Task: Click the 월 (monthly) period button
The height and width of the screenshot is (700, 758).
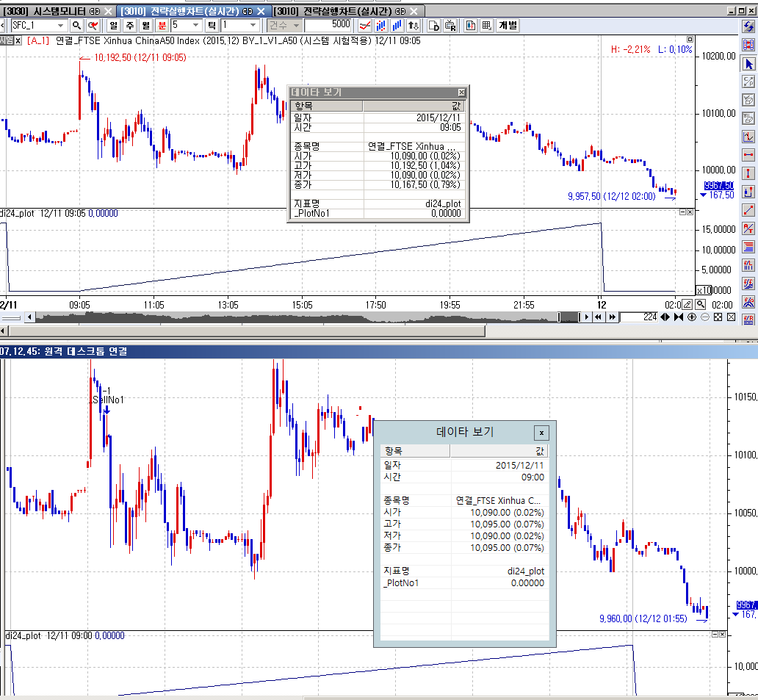Action: tap(145, 26)
